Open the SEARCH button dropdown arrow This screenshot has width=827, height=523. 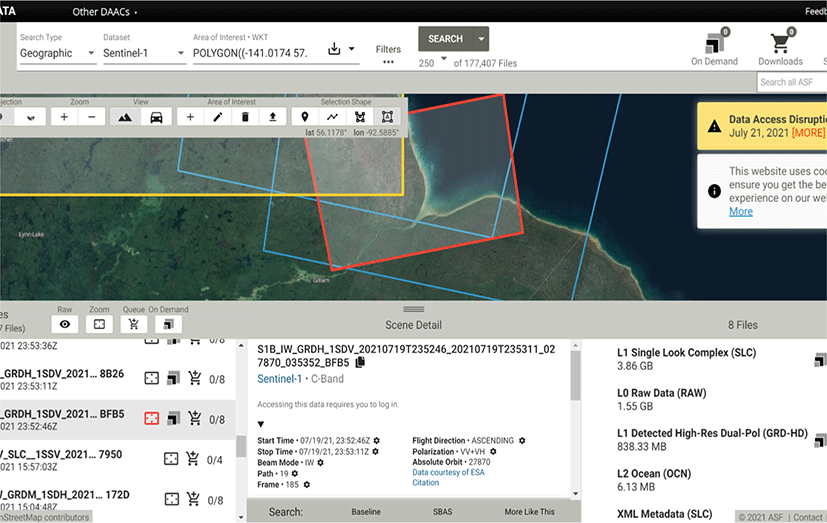481,39
